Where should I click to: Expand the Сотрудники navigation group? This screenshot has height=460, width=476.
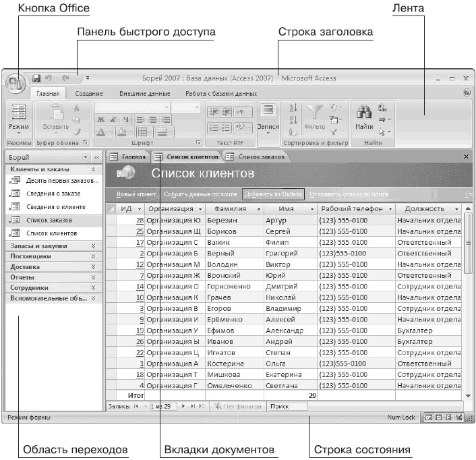click(94, 287)
